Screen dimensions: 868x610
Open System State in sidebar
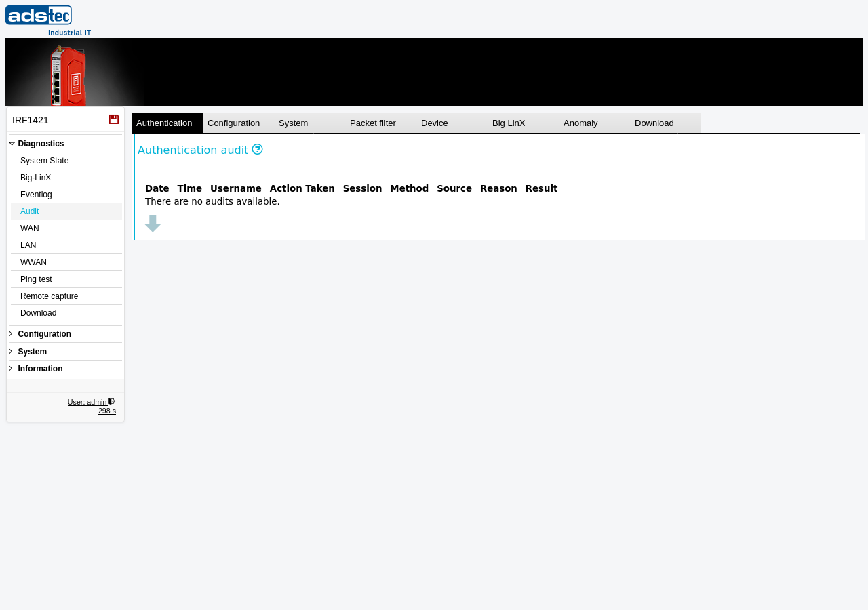(x=66, y=161)
